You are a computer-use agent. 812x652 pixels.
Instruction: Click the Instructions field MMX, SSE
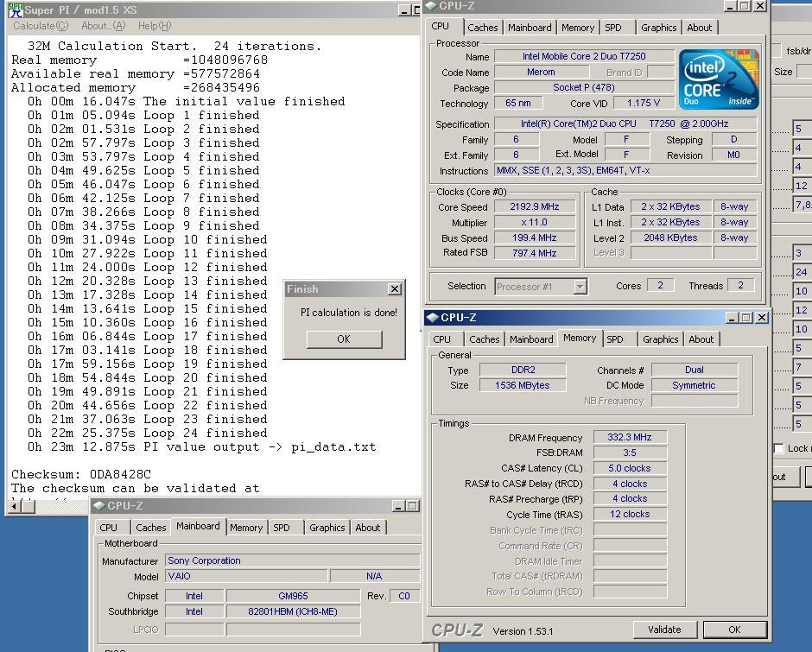[x=625, y=170]
